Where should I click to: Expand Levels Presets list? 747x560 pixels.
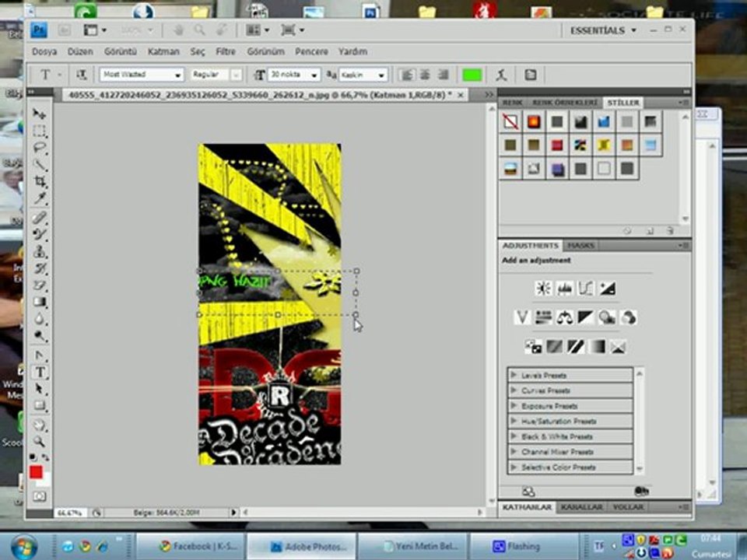514,375
